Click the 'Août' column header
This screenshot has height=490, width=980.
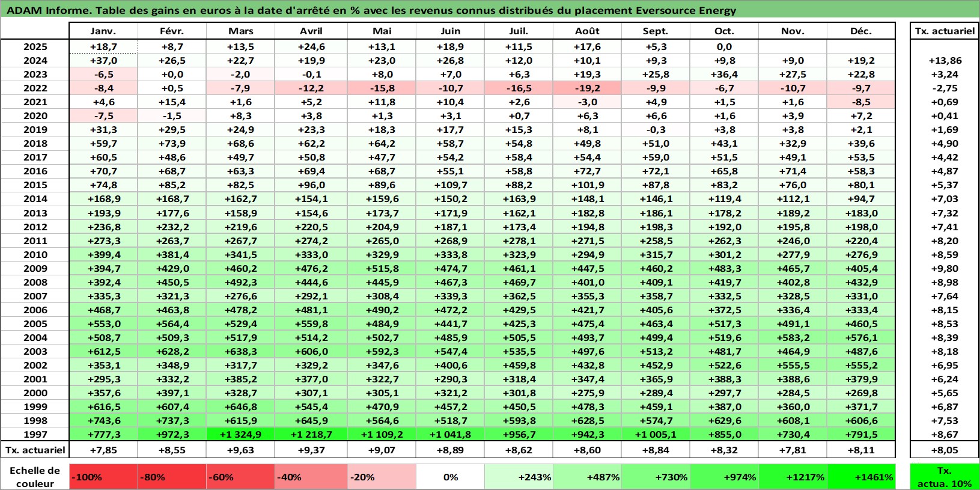[x=587, y=31]
